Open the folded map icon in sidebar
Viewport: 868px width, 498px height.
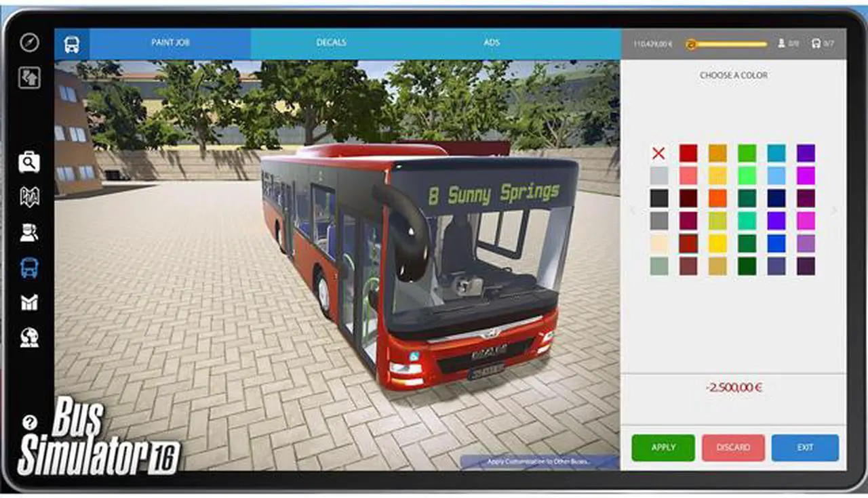pyautogui.click(x=29, y=197)
